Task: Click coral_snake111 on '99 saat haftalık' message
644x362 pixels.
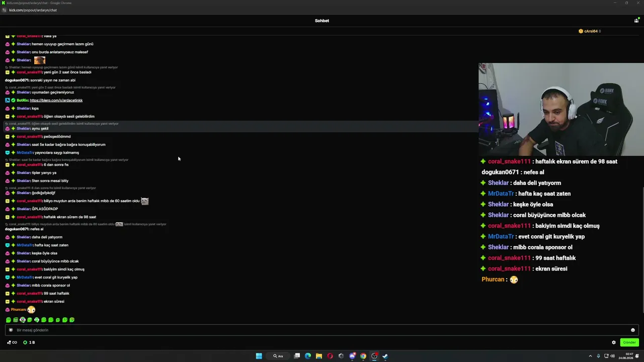Action: click(x=29, y=293)
